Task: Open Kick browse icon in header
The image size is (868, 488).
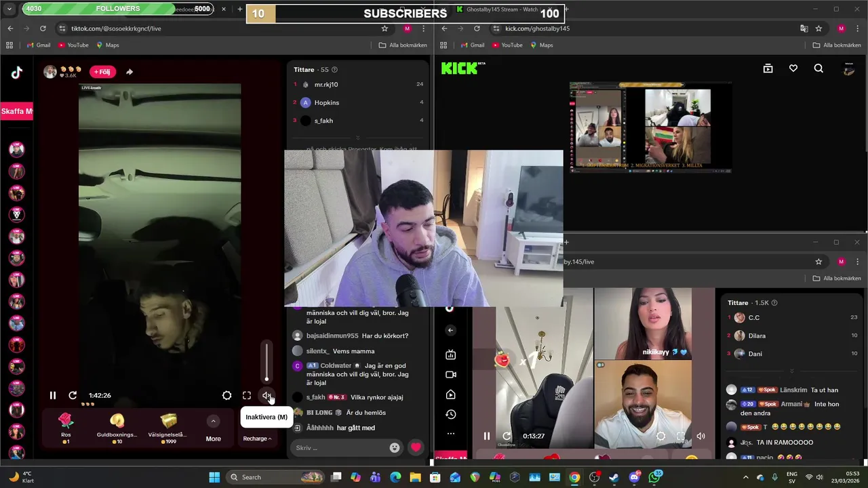Action: pyautogui.click(x=768, y=68)
